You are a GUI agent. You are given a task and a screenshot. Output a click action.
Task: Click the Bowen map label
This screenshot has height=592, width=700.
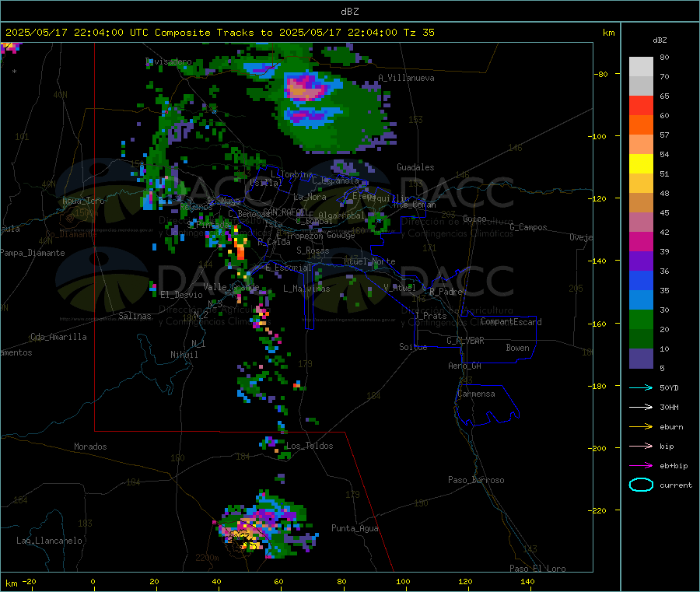pyautogui.click(x=517, y=349)
